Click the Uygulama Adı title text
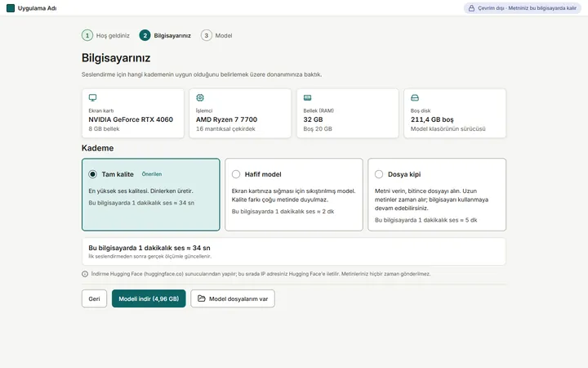Image resolution: width=588 pixels, height=368 pixels. [x=37, y=8]
